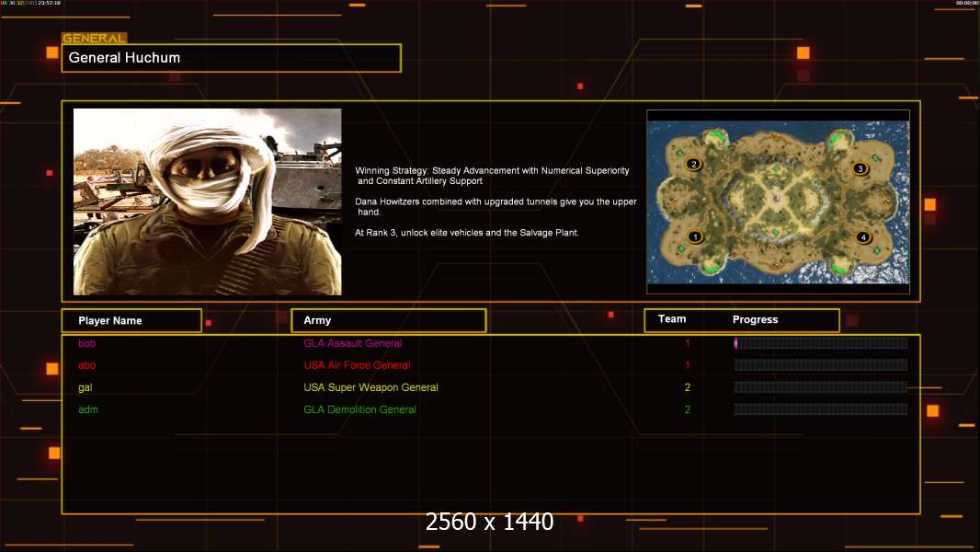This screenshot has height=552, width=980.
Task: Click start position 4 on the map
Action: [x=863, y=237]
